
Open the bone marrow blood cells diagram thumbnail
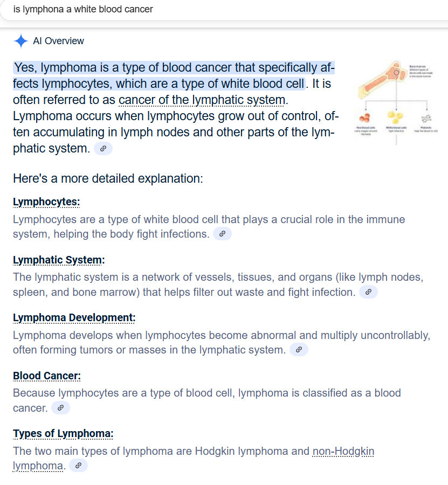(x=397, y=103)
